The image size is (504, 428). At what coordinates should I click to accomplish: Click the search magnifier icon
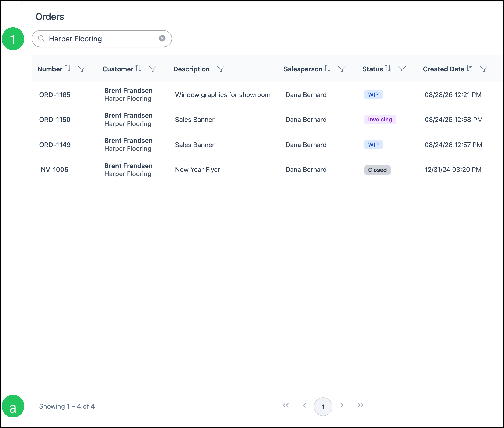[x=41, y=39]
